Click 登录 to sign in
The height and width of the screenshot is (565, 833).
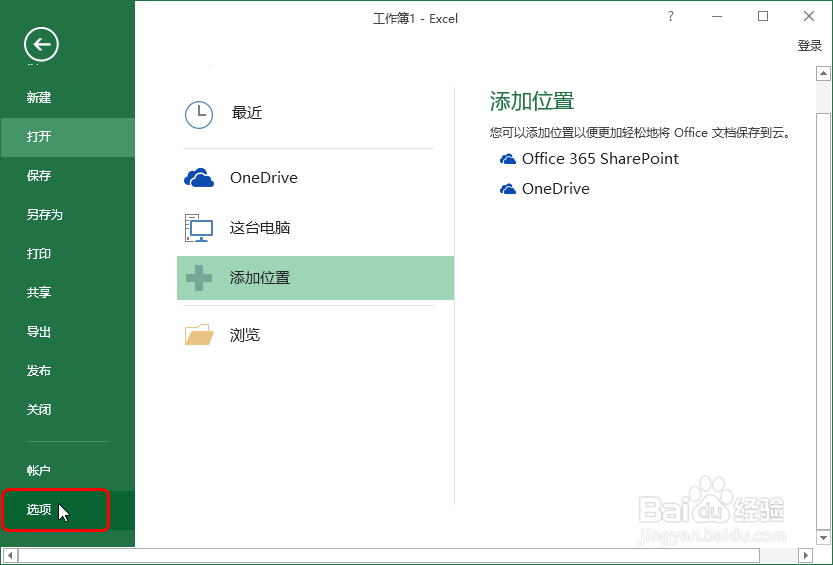tap(810, 46)
